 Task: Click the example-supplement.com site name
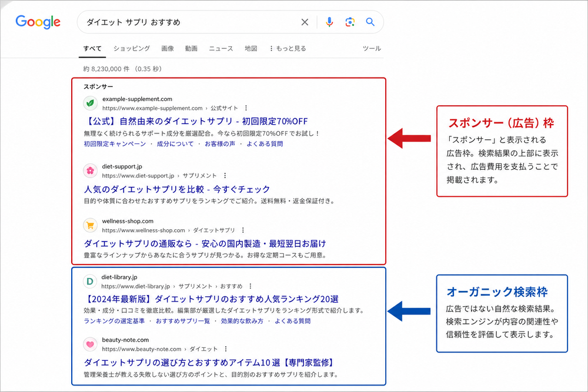click(x=137, y=99)
